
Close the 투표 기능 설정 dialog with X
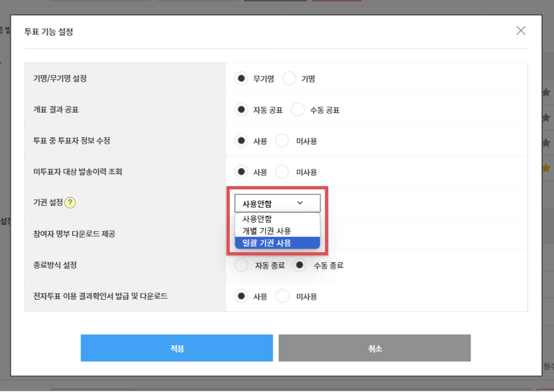pyautogui.click(x=520, y=31)
